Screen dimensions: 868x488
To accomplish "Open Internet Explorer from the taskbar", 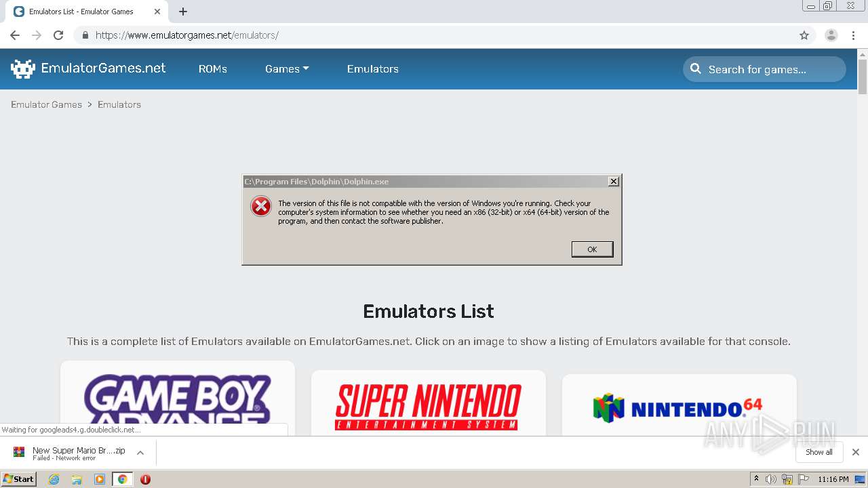I will pyautogui.click(x=54, y=479).
